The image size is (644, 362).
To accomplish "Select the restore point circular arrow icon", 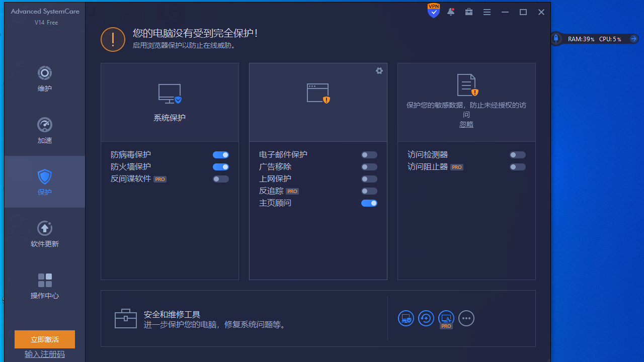I will pyautogui.click(x=426, y=318).
